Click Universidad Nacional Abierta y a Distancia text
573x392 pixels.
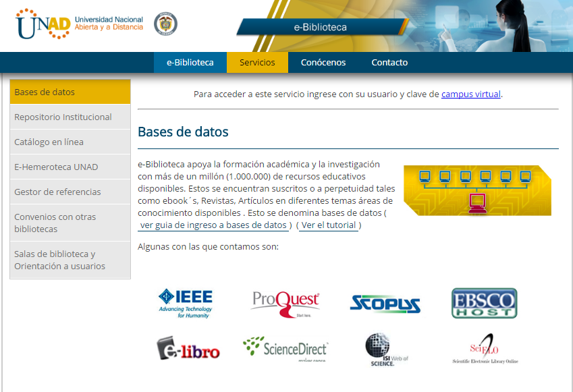[x=109, y=24]
